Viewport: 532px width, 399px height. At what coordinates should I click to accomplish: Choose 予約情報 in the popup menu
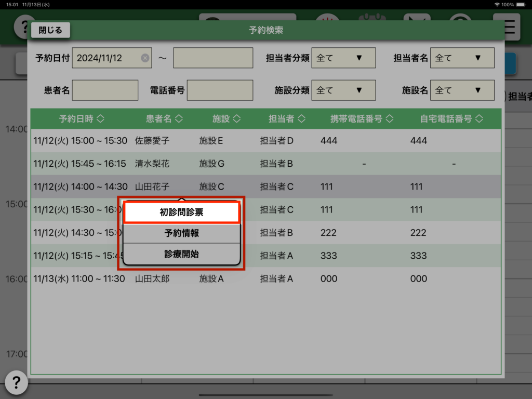[181, 233]
